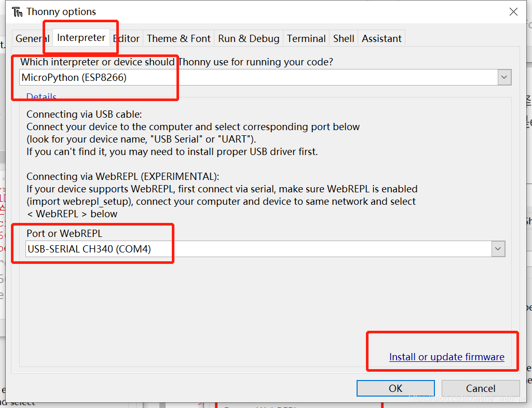This screenshot has height=408, width=532.
Task: Select the Interpreter tab
Action: coord(81,37)
